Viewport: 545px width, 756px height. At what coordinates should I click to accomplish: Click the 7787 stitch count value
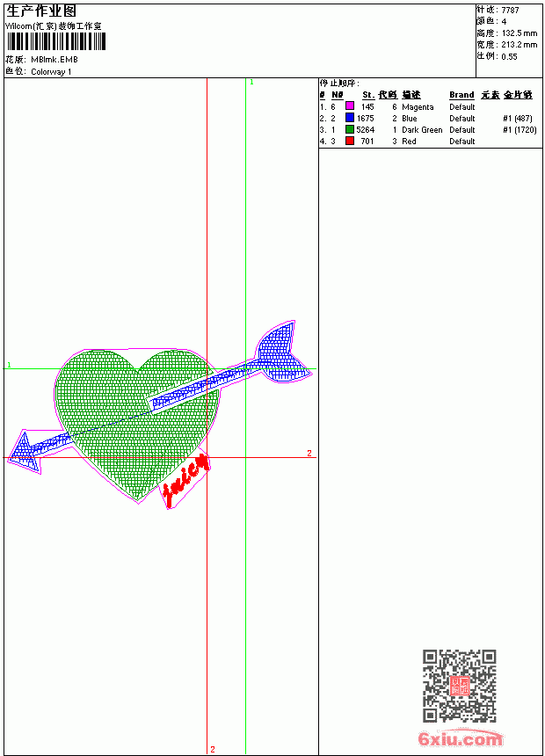510,11
